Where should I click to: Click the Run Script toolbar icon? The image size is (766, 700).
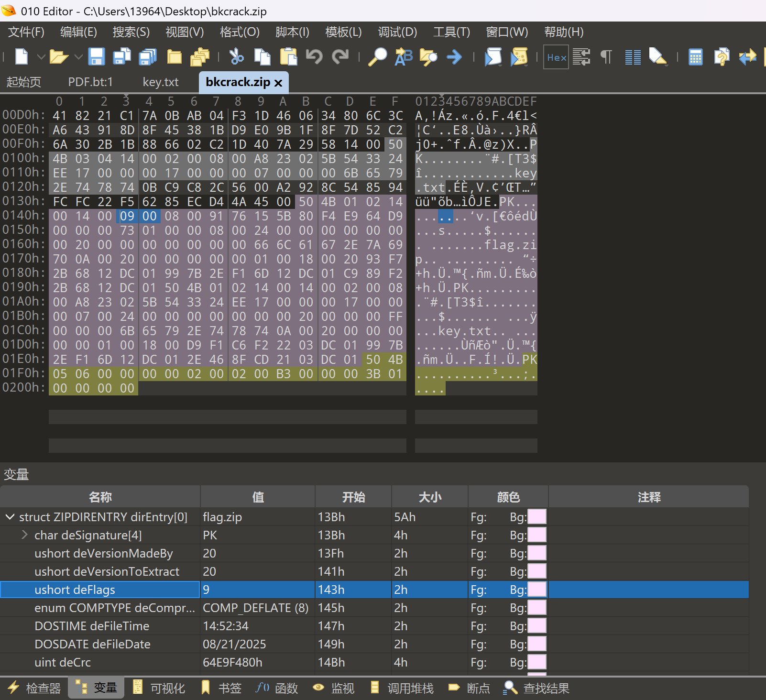(x=493, y=57)
